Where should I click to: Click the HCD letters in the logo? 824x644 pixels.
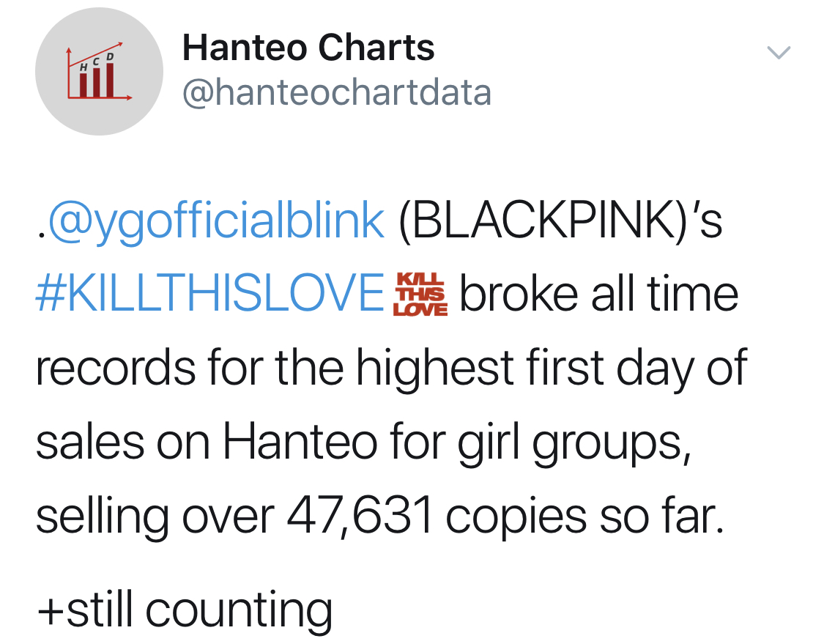tap(97, 62)
